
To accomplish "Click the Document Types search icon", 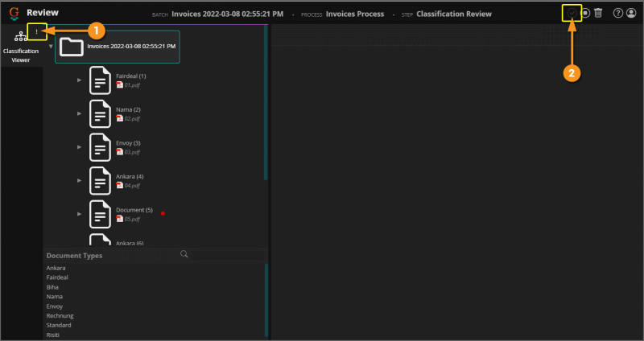I will [184, 254].
